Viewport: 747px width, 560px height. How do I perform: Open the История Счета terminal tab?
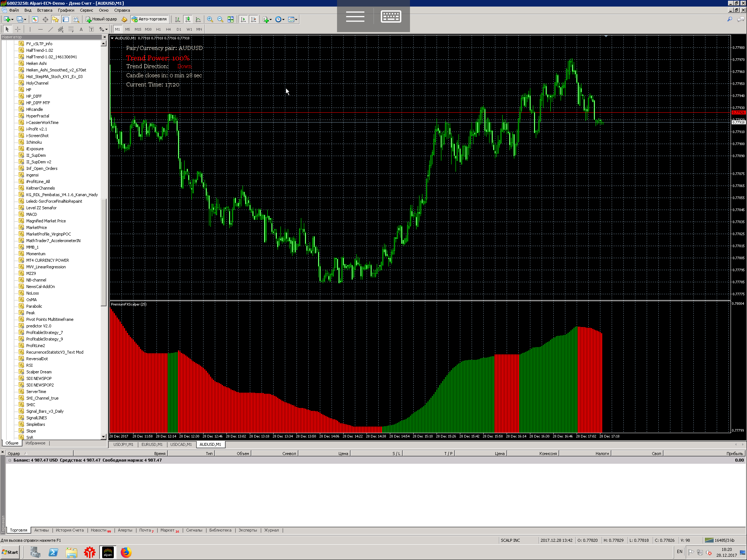70,530
